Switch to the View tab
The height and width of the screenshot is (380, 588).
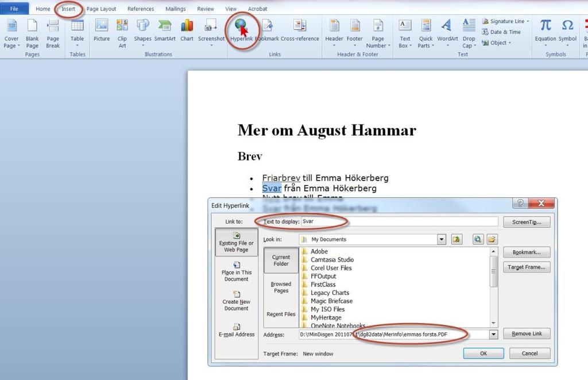tap(231, 9)
